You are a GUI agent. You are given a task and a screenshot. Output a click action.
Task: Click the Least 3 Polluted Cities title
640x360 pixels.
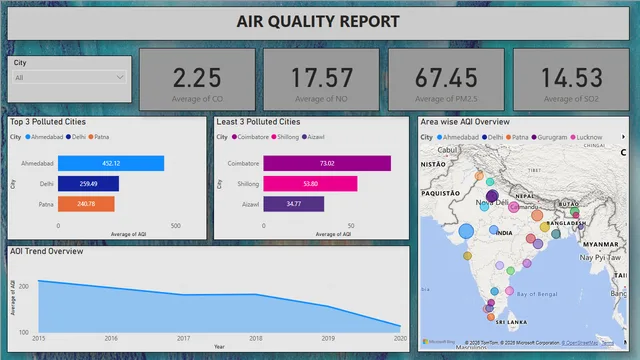point(258,122)
